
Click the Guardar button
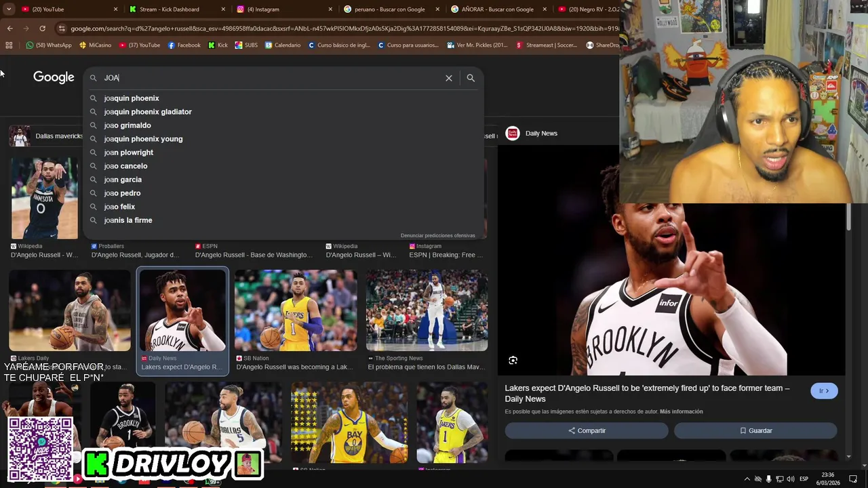755,430
